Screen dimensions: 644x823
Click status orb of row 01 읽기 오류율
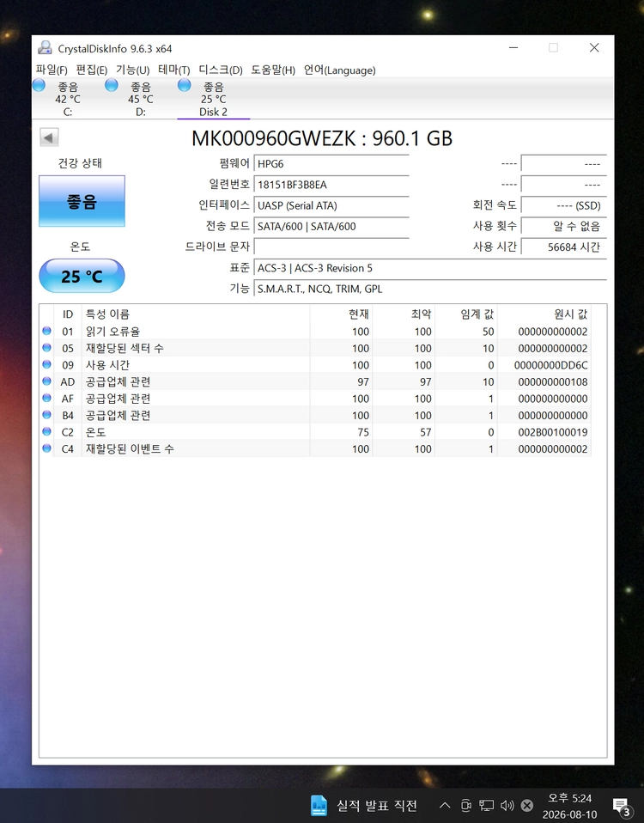46,331
